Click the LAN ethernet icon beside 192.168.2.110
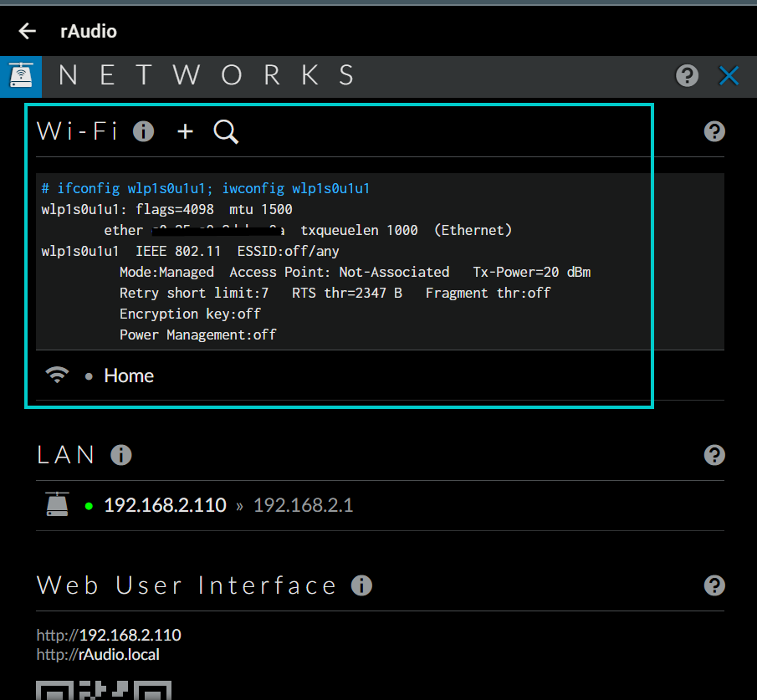 (57, 504)
